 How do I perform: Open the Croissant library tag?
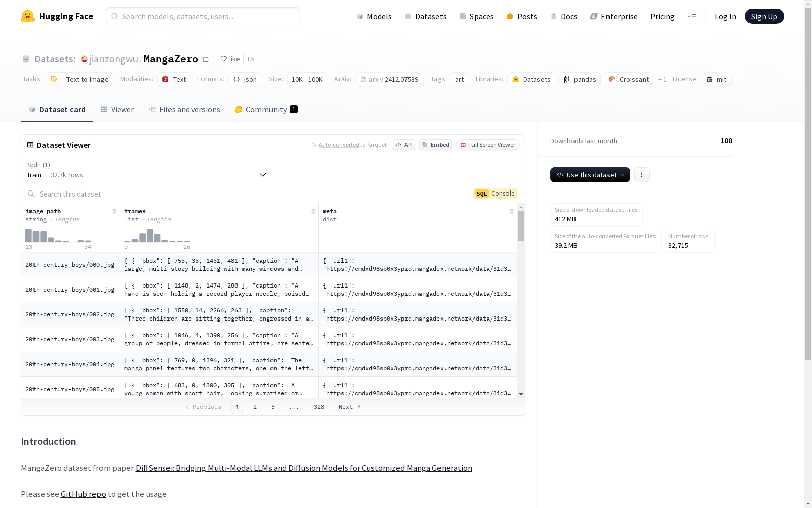click(629, 79)
